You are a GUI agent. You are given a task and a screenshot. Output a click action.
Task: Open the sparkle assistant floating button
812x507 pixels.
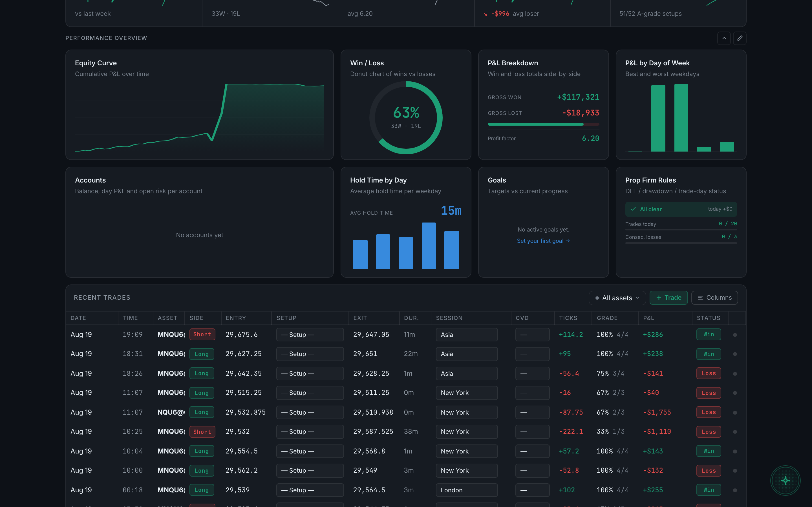pyautogui.click(x=785, y=481)
